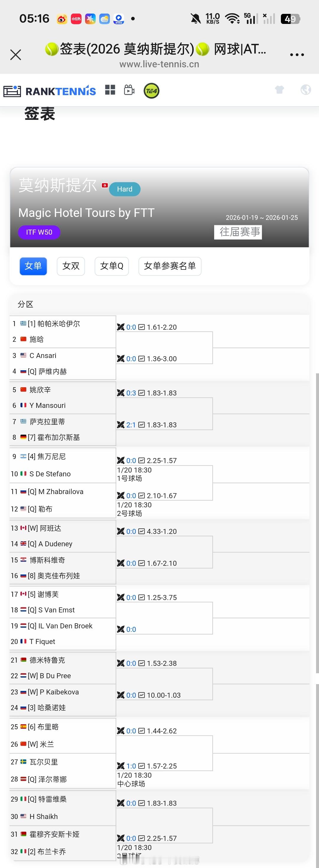Open the video camera icon in header
The width and height of the screenshot is (319, 868).
pyautogui.click(x=129, y=90)
